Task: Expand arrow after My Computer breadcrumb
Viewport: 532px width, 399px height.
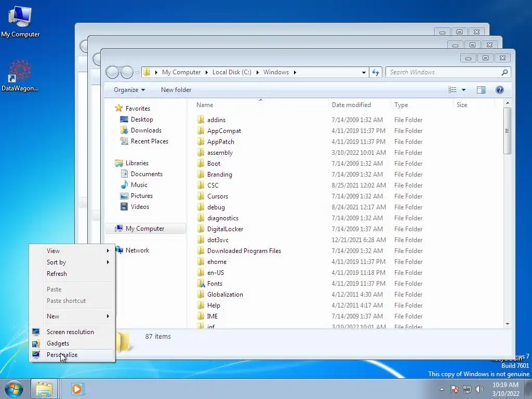Action: pyautogui.click(x=206, y=72)
